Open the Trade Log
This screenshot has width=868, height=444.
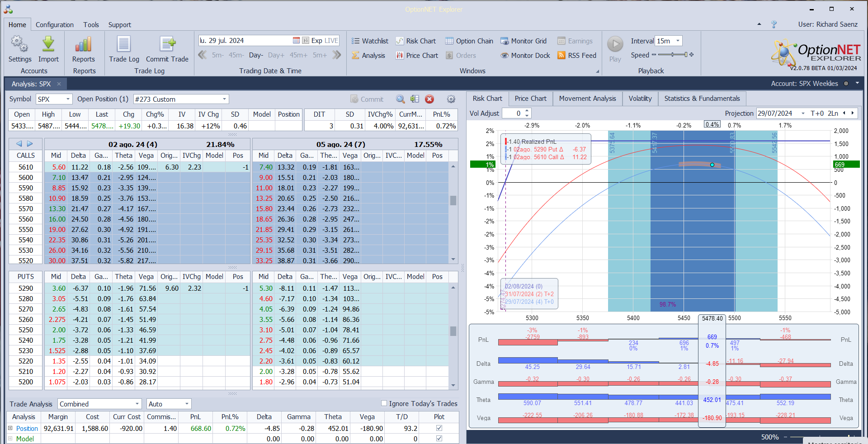point(124,49)
